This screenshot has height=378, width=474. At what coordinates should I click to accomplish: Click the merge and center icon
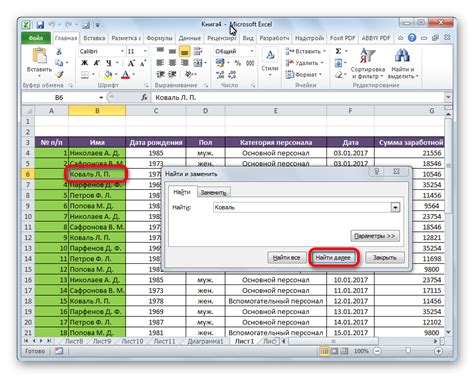(x=198, y=63)
